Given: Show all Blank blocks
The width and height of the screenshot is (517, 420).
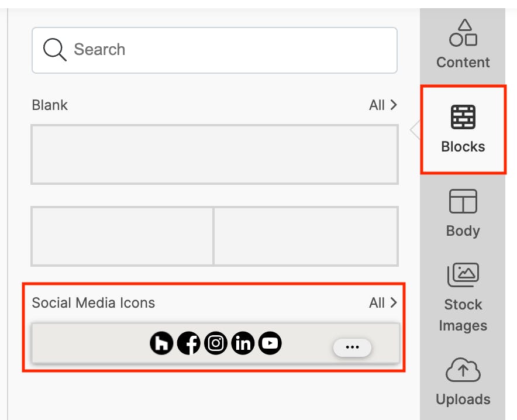Looking at the screenshot, I should click(383, 105).
